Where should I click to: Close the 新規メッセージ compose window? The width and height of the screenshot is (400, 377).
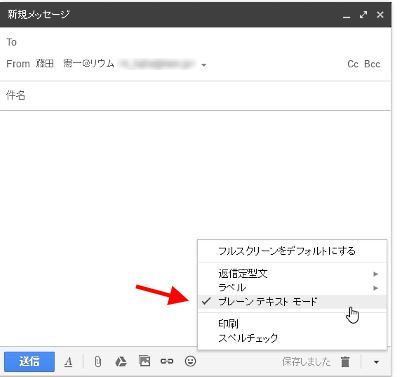380,15
